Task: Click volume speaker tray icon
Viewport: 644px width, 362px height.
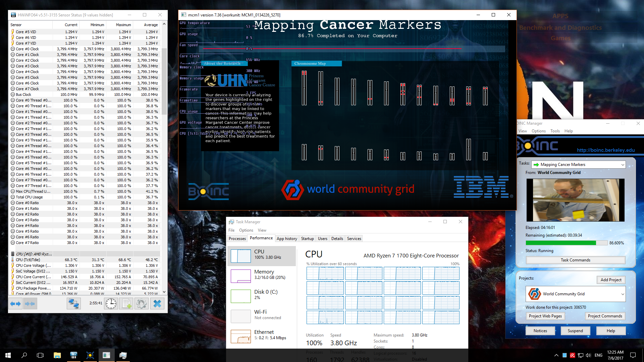Action: coord(588,355)
